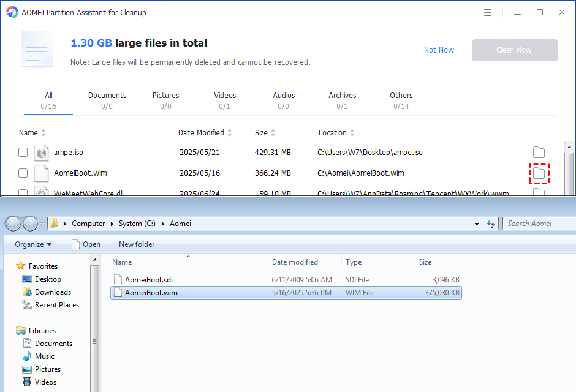
Task: Click the Not Now link
Action: pyautogui.click(x=439, y=50)
